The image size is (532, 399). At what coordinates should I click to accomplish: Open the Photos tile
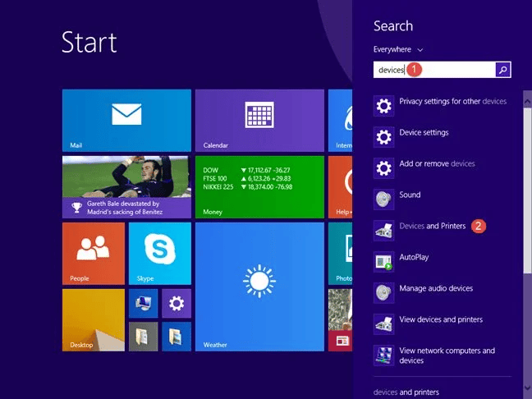pos(341,254)
